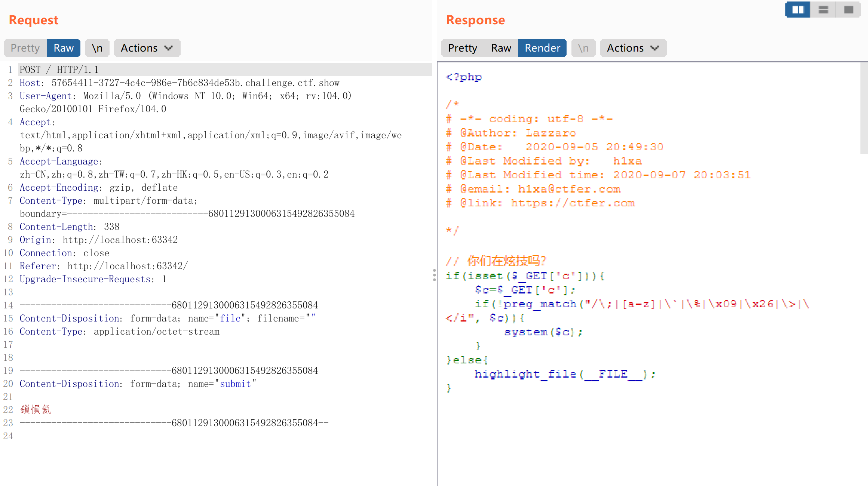868x486 pixels.
Task: Select the Request Pretty tab
Action: click(x=25, y=48)
